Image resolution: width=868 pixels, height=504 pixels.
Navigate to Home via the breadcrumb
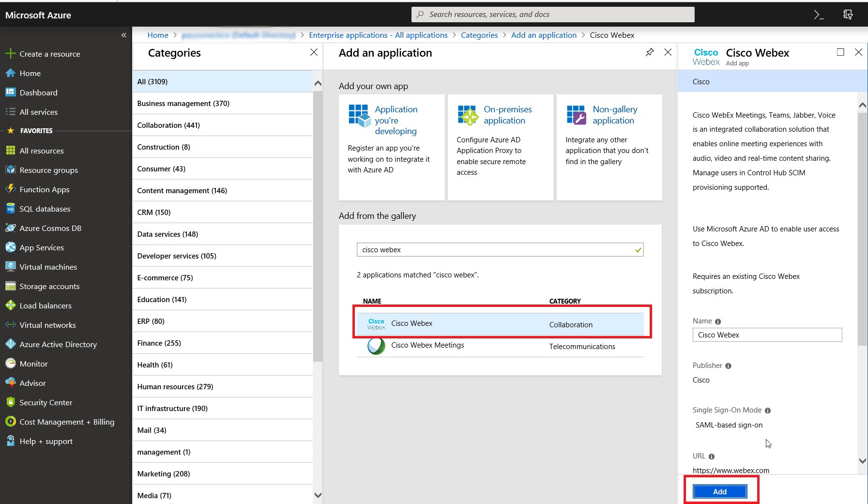point(157,35)
